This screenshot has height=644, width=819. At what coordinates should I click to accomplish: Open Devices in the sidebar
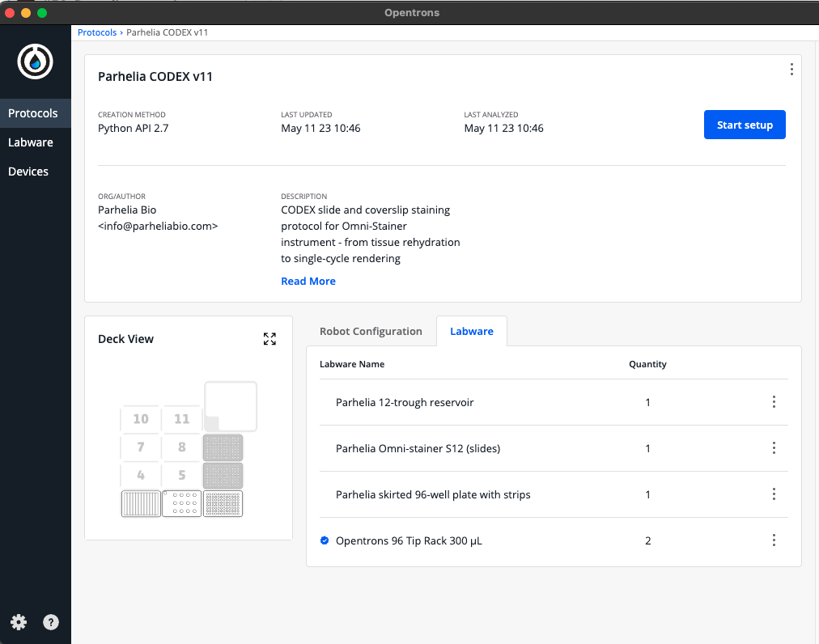28,172
